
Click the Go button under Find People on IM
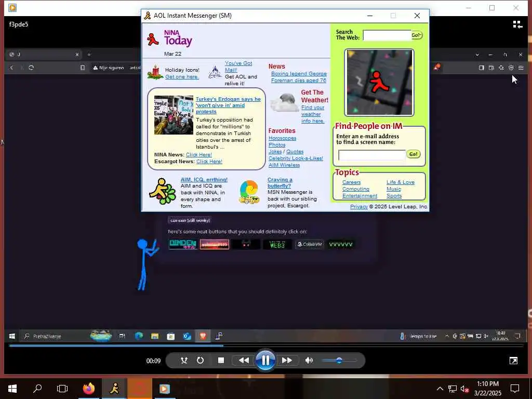pos(413,154)
